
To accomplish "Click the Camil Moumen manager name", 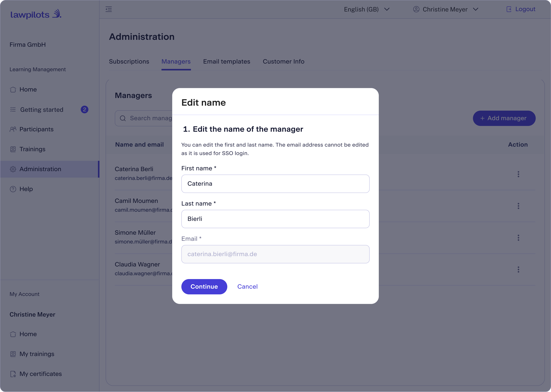I will [136, 201].
